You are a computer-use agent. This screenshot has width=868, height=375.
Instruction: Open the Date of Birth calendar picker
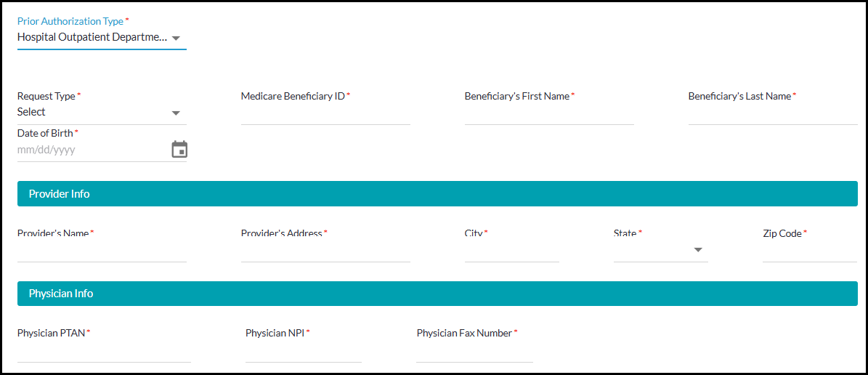click(179, 150)
